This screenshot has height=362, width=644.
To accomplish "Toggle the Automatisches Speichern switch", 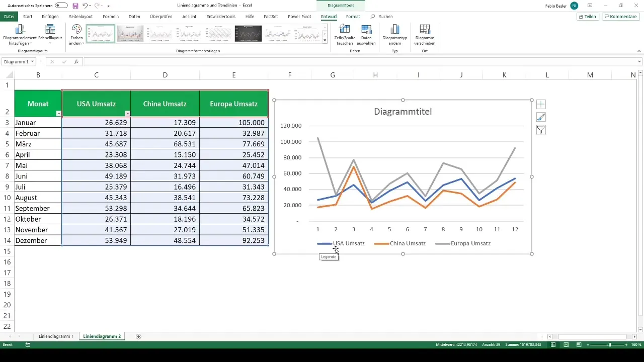I will (x=61, y=6).
